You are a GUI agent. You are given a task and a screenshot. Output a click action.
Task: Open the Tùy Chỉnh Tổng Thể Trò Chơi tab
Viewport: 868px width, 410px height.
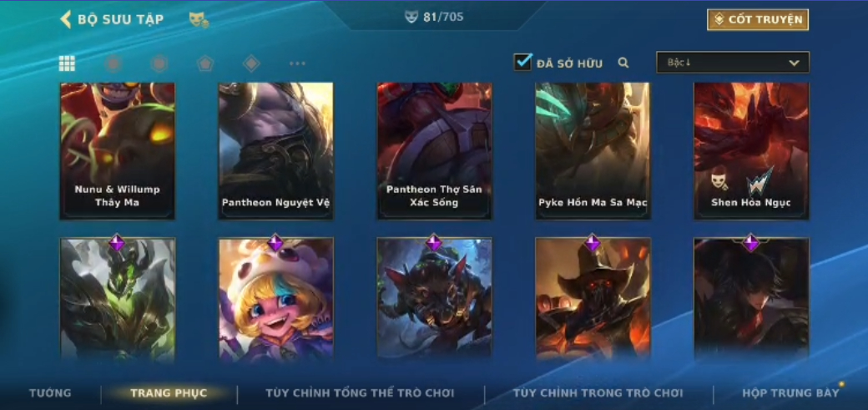tap(360, 393)
